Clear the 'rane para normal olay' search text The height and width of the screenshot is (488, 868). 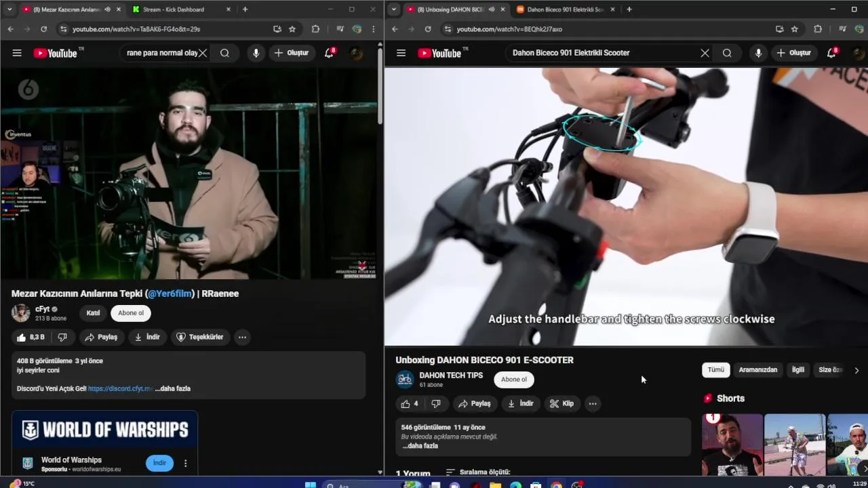(202, 53)
